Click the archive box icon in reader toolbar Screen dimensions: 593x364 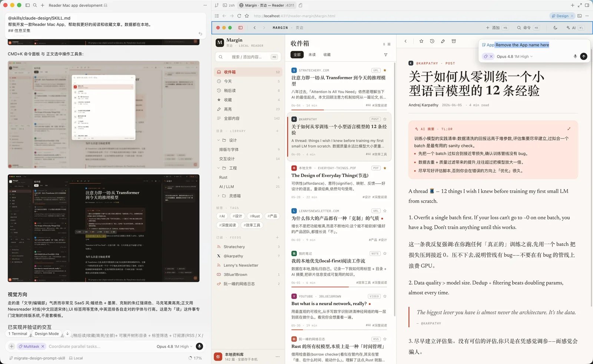pyautogui.click(x=454, y=41)
